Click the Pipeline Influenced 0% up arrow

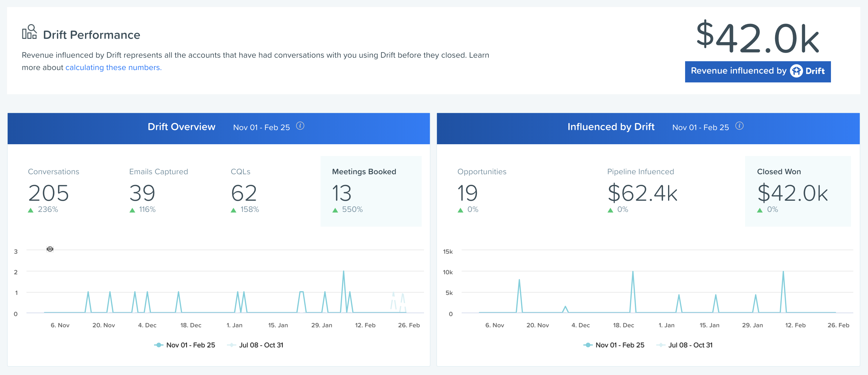click(610, 210)
